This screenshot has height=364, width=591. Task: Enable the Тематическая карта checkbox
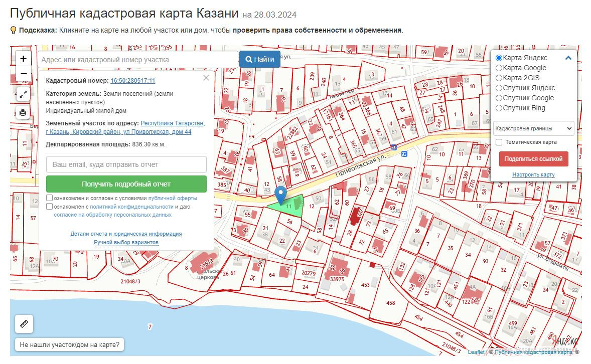pos(499,142)
